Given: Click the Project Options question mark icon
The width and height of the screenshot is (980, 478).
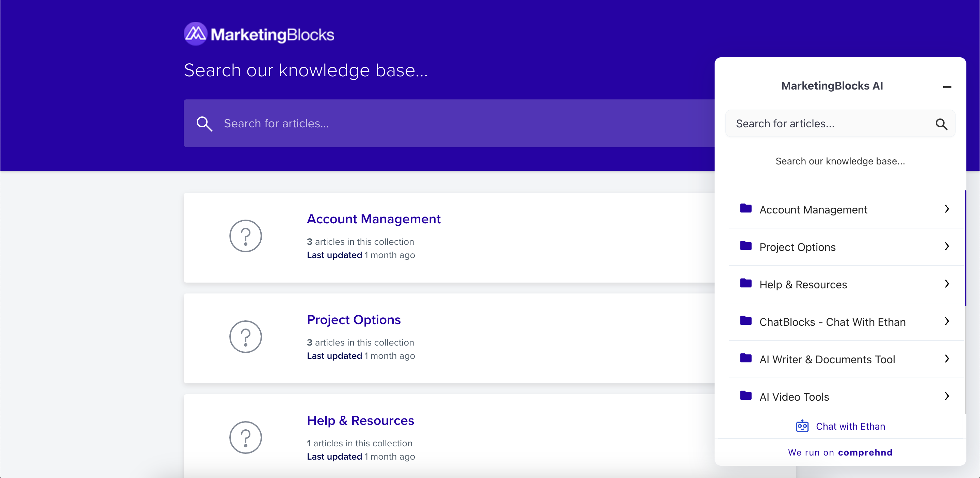Looking at the screenshot, I should (245, 336).
